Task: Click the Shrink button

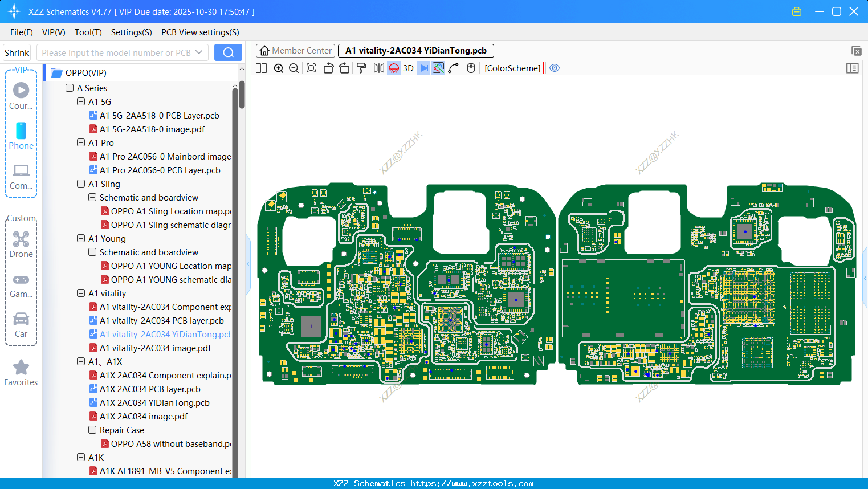Action: click(17, 52)
